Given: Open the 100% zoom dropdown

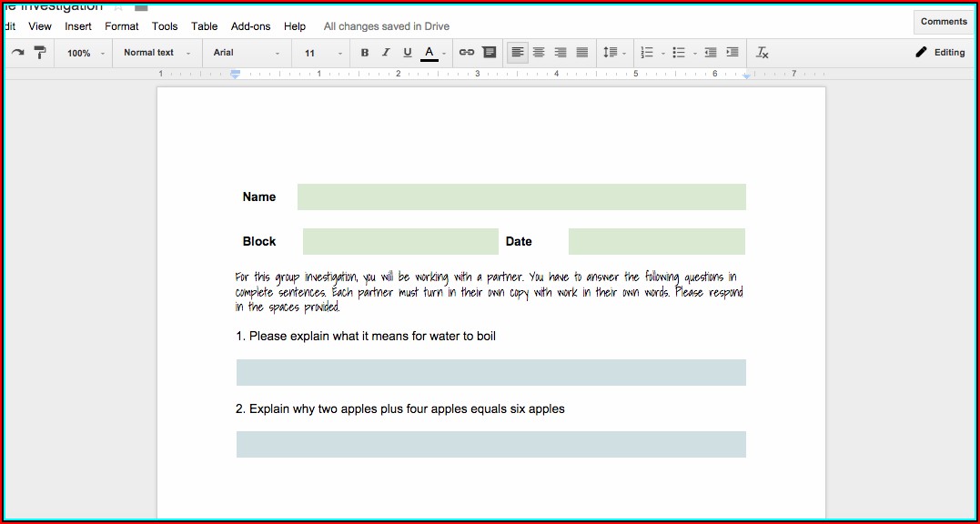Looking at the screenshot, I should pyautogui.click(x=86, y=53).
